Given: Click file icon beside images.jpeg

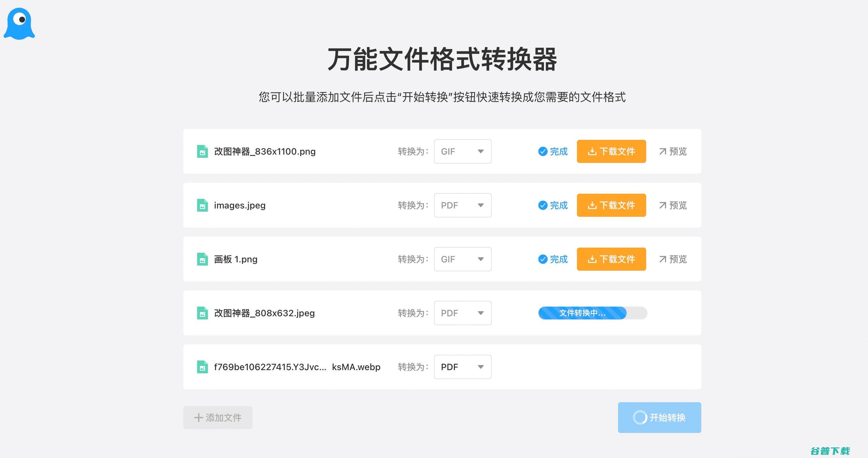Looking at the screenshot, I should click(x=202, y=205).
